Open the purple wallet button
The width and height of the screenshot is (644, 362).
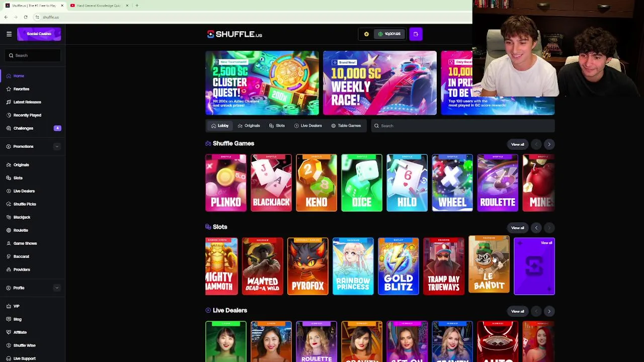tap(416, 34)
